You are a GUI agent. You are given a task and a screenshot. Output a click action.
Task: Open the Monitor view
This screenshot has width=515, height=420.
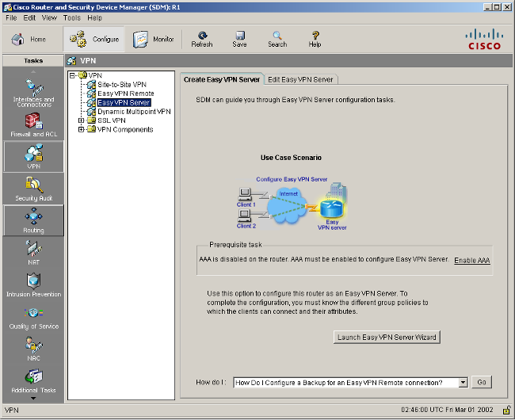click(x=154, y=40)
